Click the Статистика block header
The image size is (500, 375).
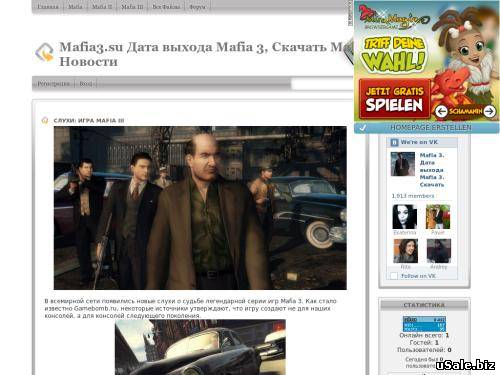424,305
